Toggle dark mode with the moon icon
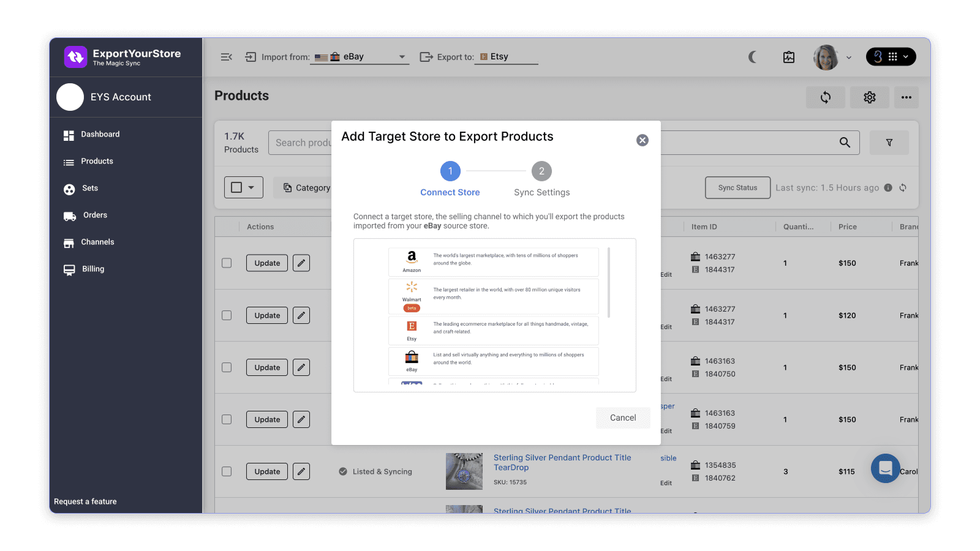Viewport: 980px width, 551px height. point(752,57)
